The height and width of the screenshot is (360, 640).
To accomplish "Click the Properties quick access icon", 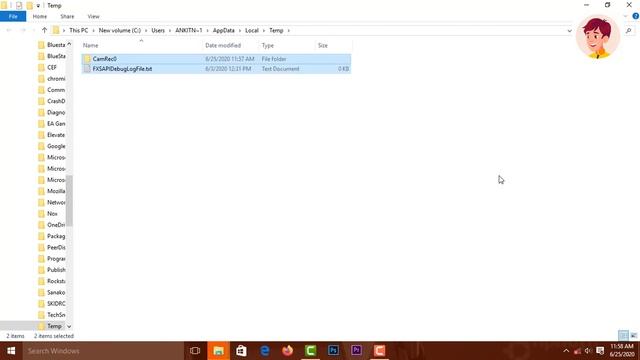I will (19, 6).
